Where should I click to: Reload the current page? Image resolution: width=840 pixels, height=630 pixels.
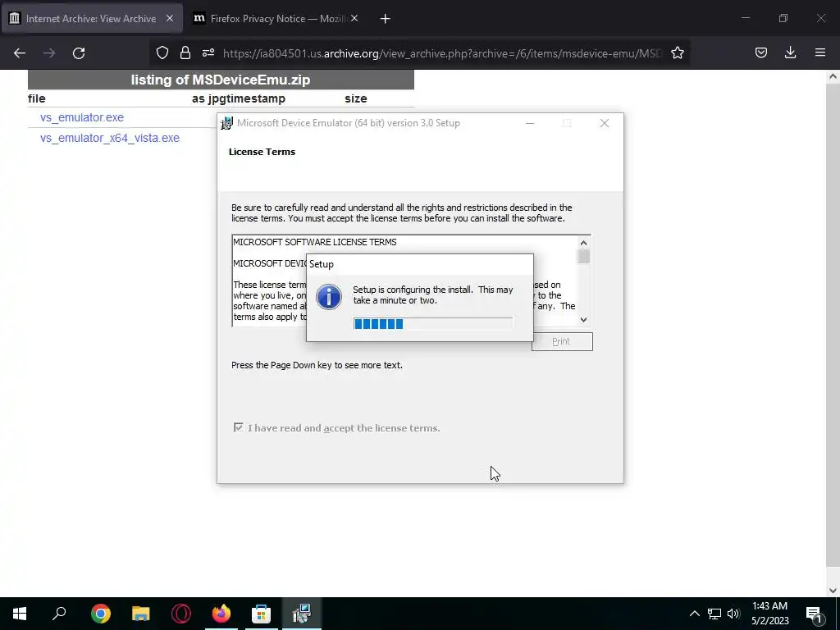(79, 53)
